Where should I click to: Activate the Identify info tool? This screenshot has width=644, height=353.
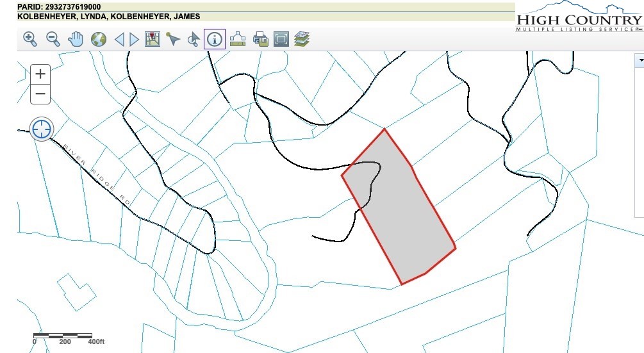coord(215,40)
